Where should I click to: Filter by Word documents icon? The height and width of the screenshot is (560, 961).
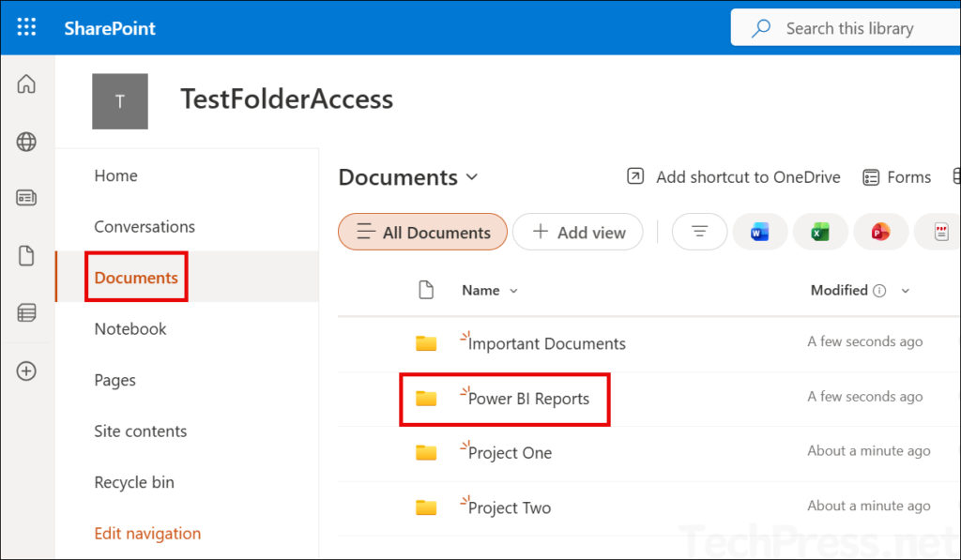[760, 232]
